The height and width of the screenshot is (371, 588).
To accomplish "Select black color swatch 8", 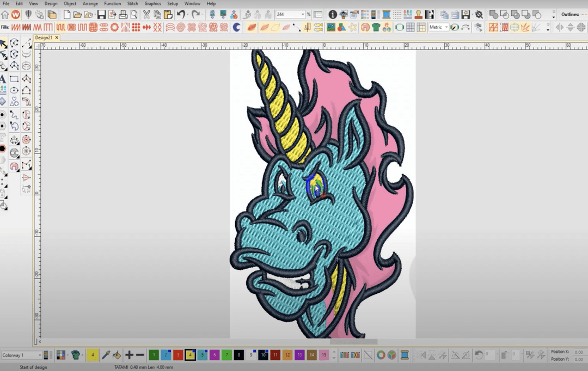I will pos(239,355).
